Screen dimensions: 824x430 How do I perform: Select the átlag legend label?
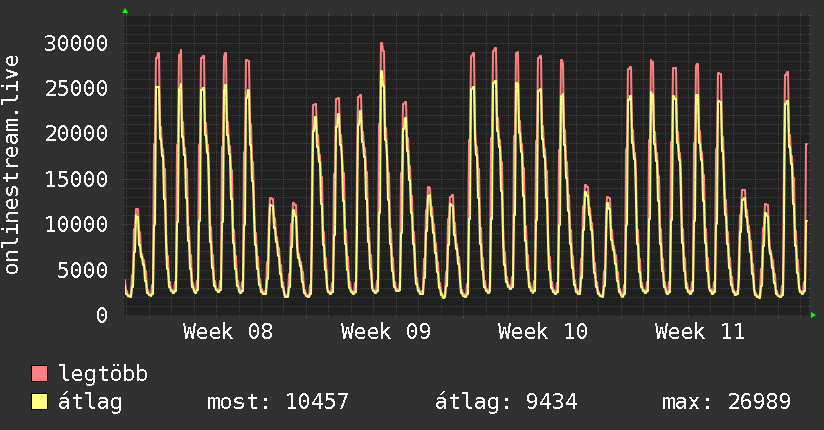click(90, 402)
